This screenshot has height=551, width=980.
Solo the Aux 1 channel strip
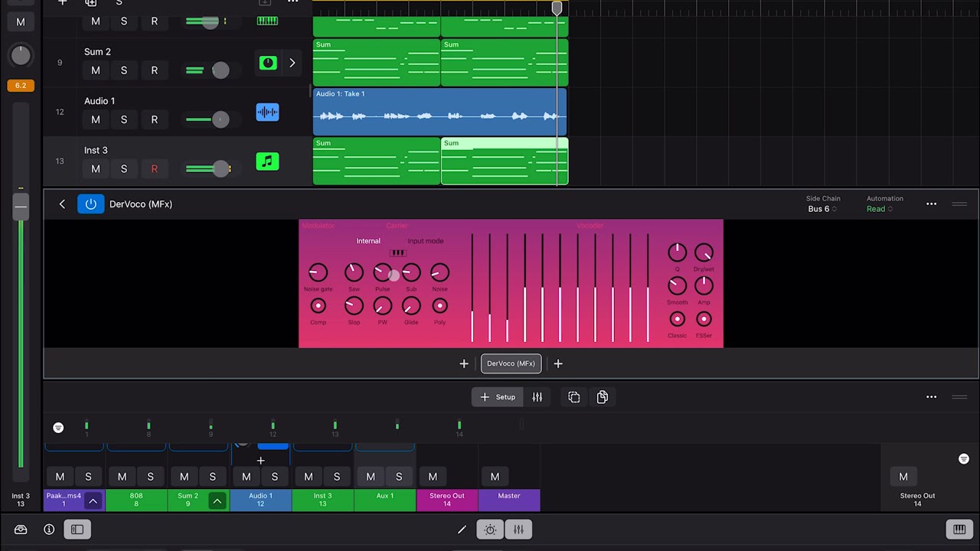point(399,477)
